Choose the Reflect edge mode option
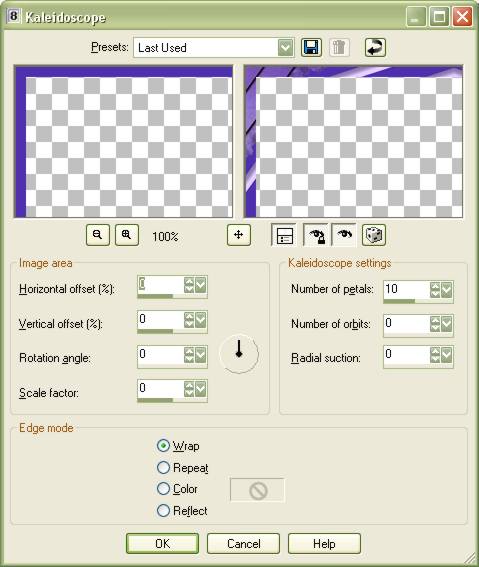 pyautogui.click(x=163, y=510)
